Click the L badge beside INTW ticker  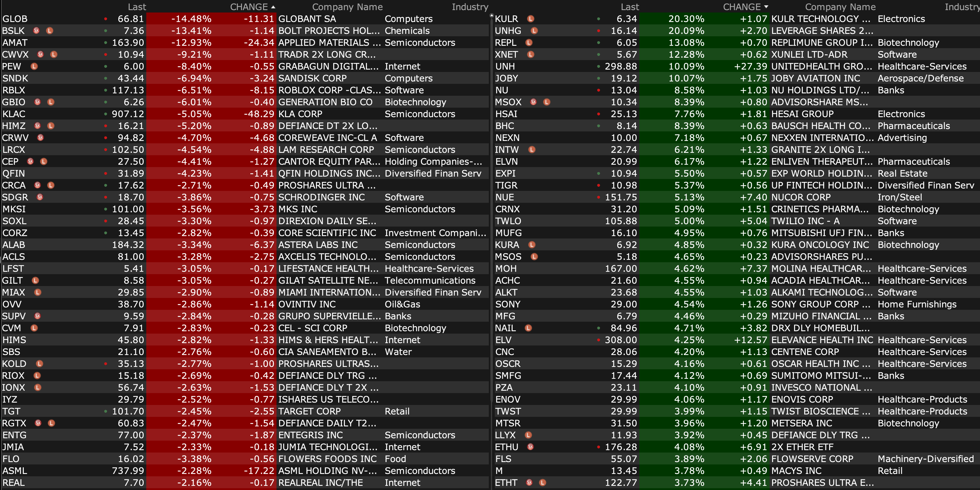532,150
